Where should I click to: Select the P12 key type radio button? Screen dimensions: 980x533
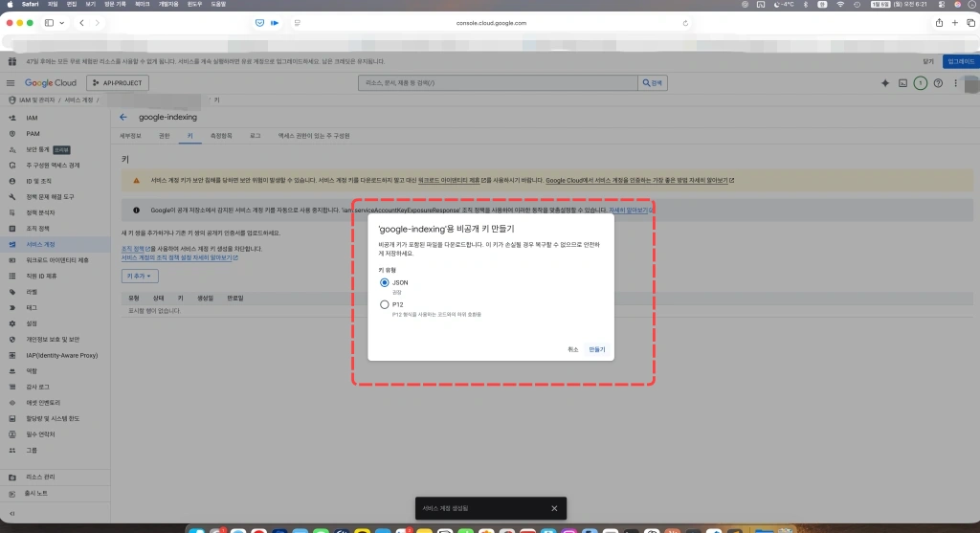coord(385,304)
